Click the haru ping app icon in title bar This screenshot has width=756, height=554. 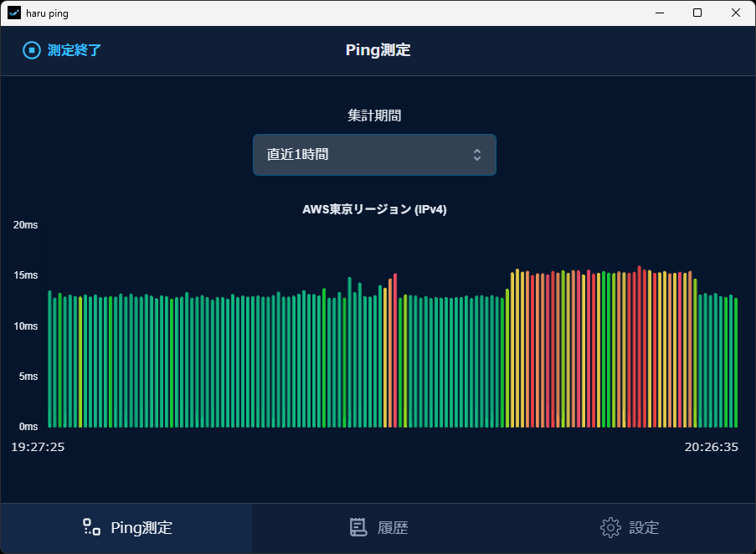pyautogui.click(x=14, y=13)
